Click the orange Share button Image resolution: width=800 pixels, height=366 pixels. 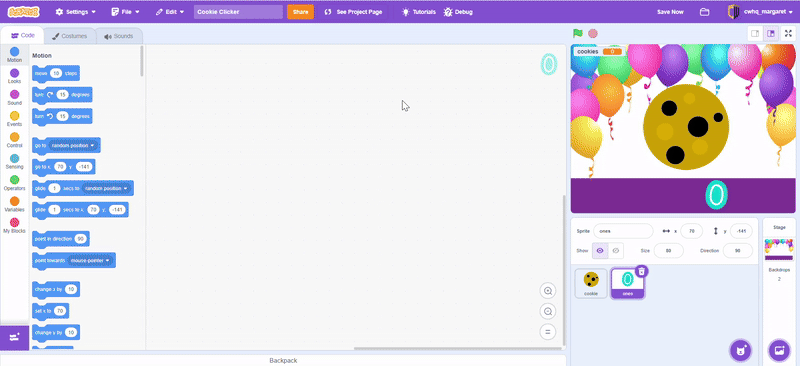(x=301, y=12)
